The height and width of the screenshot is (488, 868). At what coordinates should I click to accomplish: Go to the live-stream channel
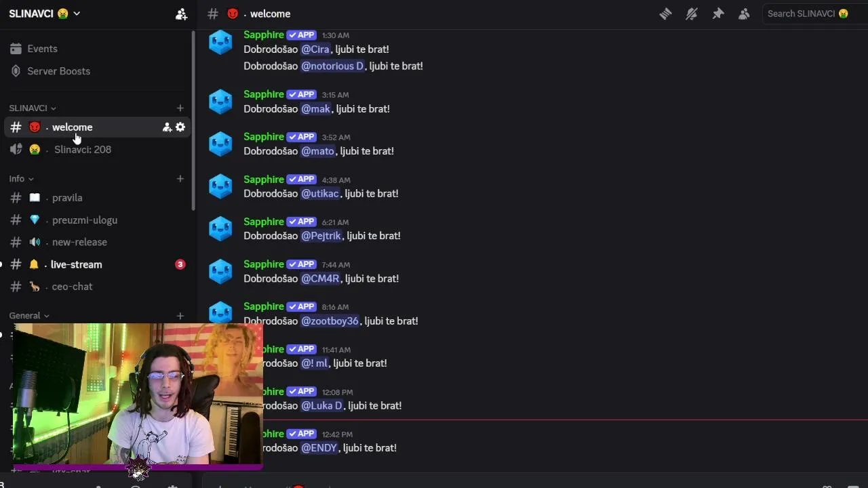[x=97, y=264]
